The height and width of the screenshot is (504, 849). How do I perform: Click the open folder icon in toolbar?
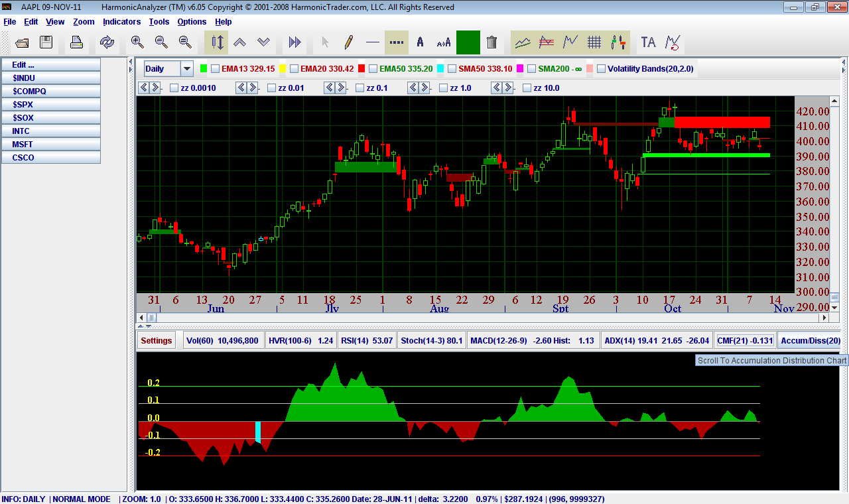(x=22, y=42)
